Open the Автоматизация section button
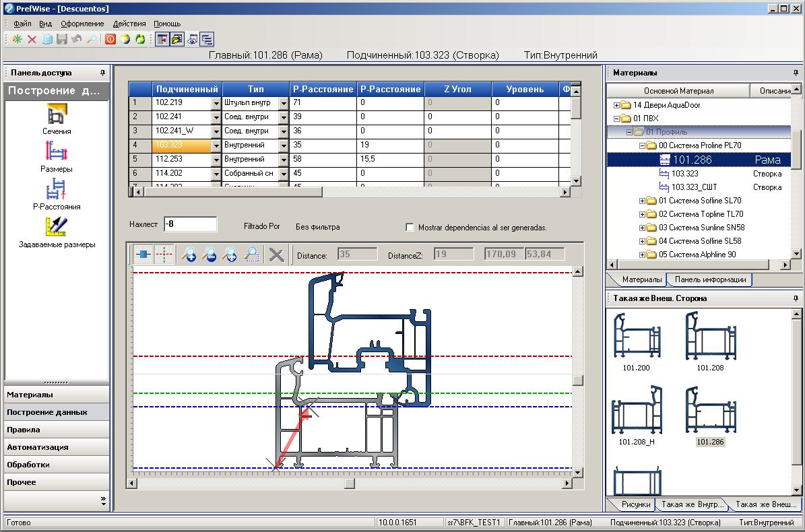 pos(57,447)
